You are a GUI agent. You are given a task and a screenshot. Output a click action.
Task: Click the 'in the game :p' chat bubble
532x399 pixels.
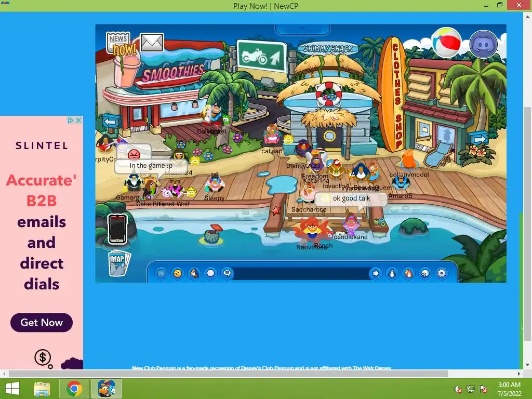pyautogui.click(x=151, y=166)
